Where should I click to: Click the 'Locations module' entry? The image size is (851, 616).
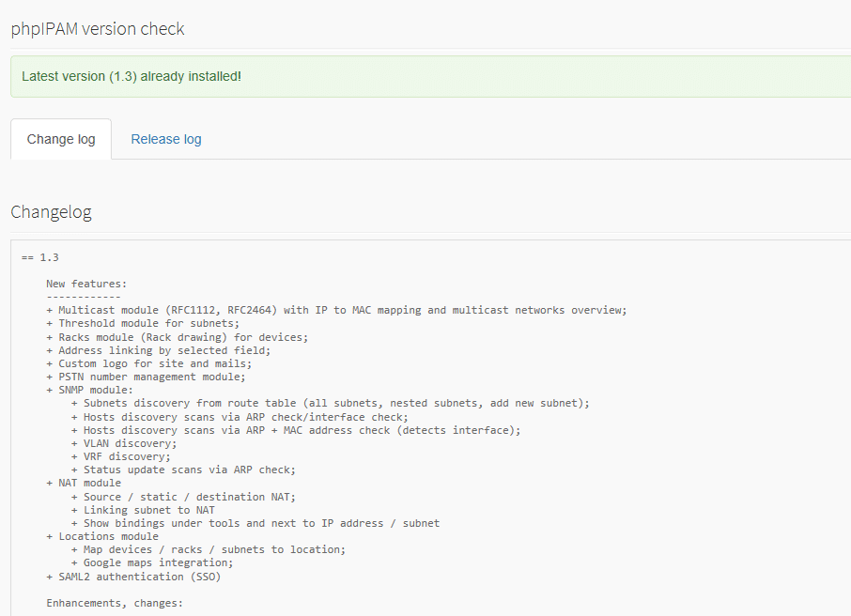pos(102,536)
